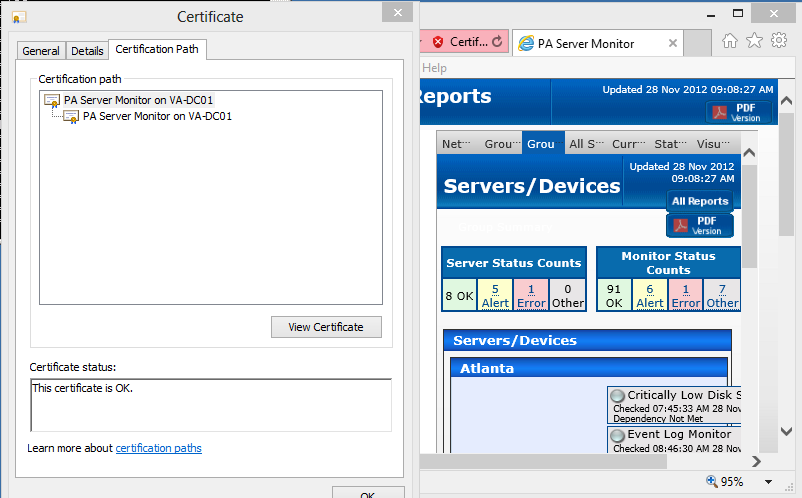Screen dimensions: 802x498
Task: Open the browser Home icon
Action: point(731,40)
